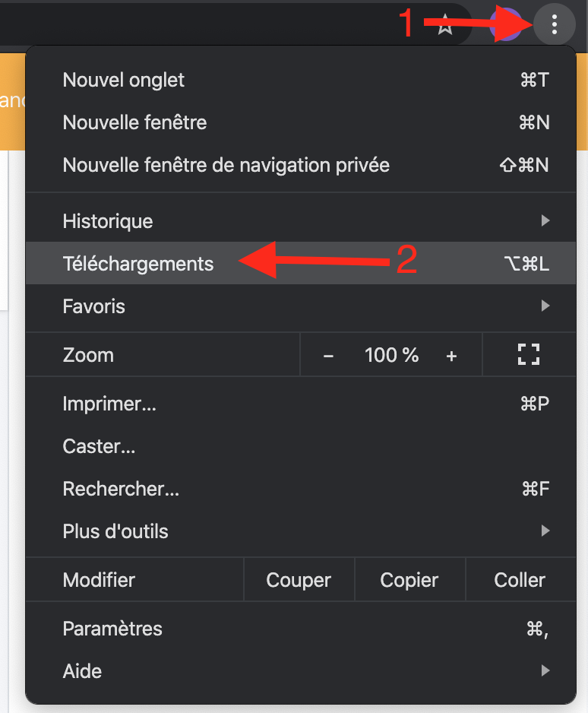This screenshot has width=588, height=713.
Task: Enter fullscreen mode using Zoom row icon
Action: pyautogui.click(x=528, y=354)
